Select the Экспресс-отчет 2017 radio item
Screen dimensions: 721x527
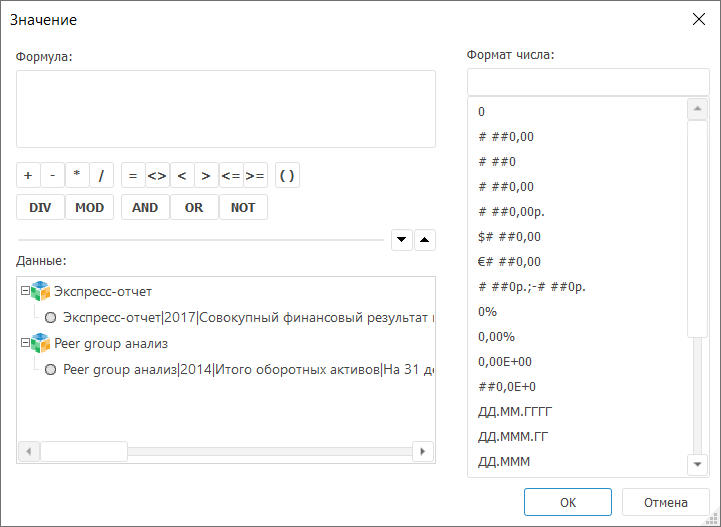pyautogui.click(x=50, y=318)
